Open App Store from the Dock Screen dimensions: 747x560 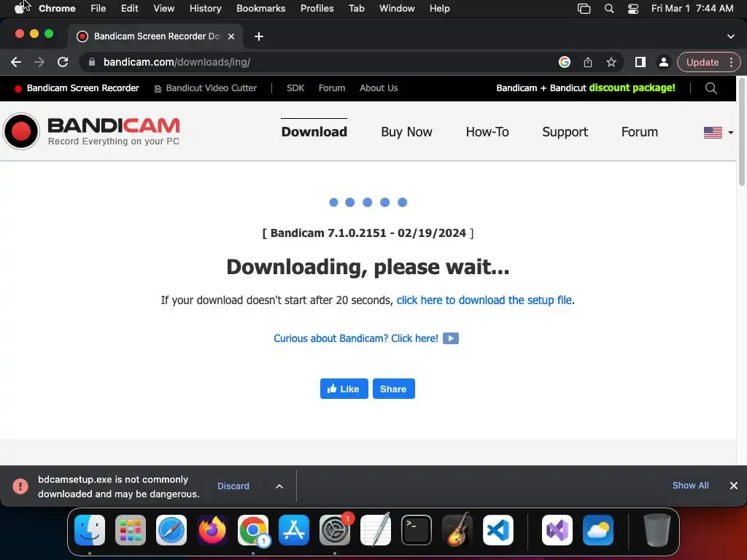point(294,530)
